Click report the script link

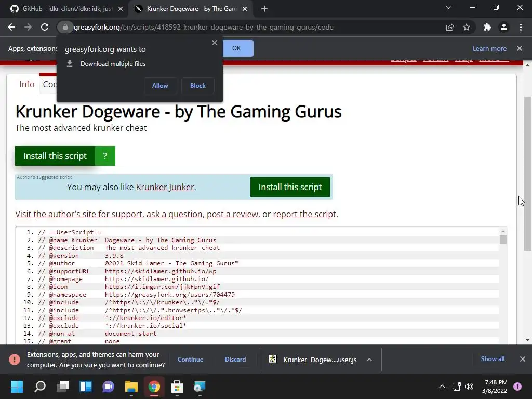click(x=304, y=214)
